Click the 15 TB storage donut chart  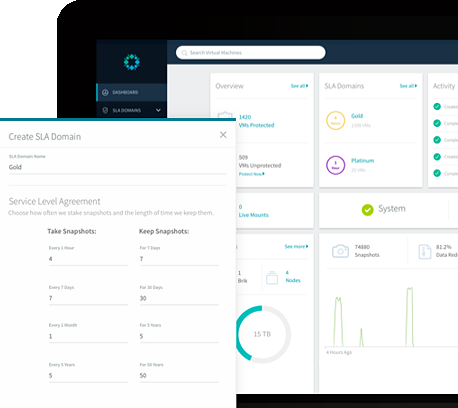tap(262, 334)
